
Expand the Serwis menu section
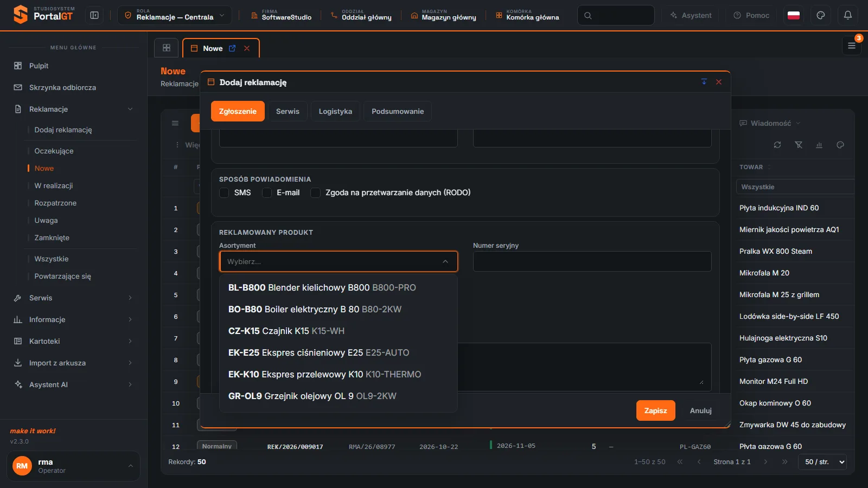73,298
